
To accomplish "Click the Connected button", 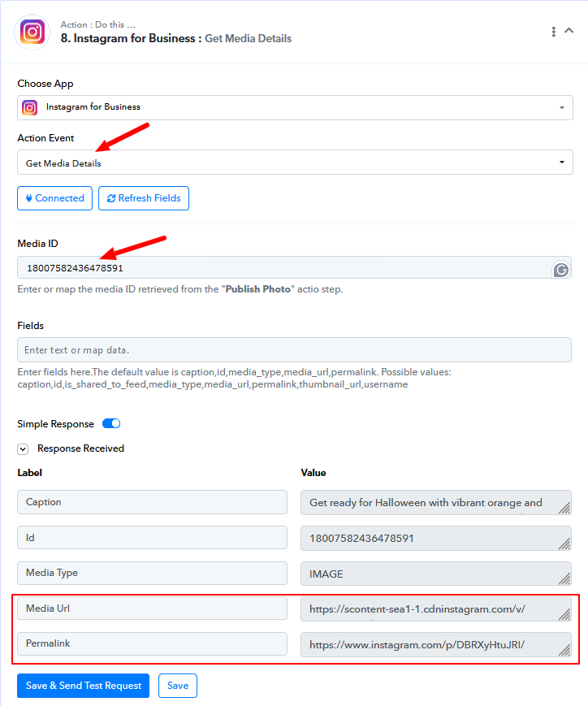I will (x=55, y=198).
